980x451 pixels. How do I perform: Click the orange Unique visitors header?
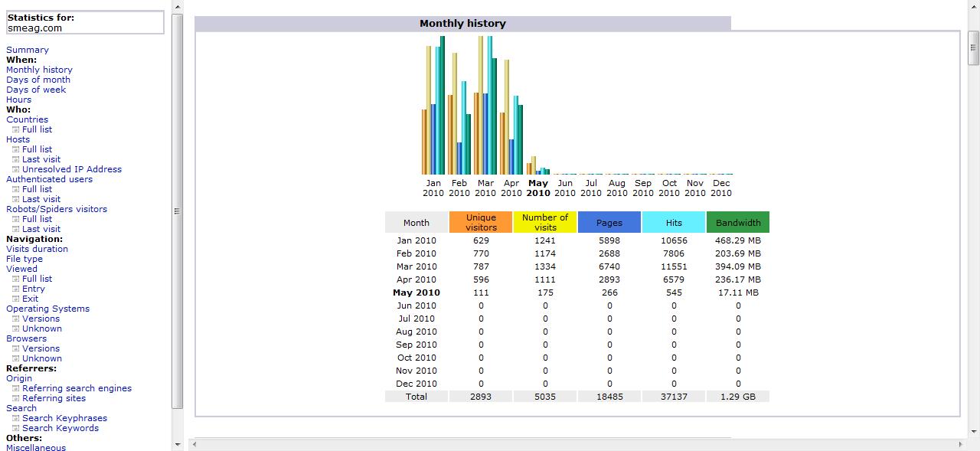coord(481,222)
